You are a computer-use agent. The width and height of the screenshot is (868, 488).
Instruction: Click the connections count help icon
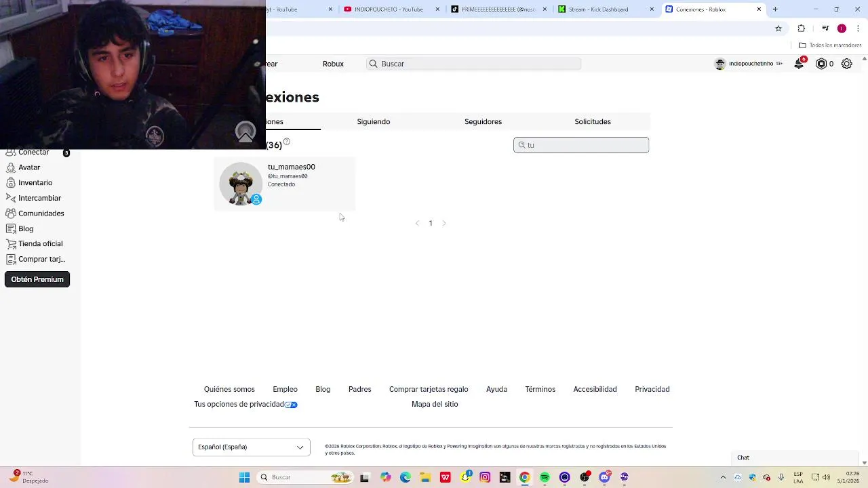point(287,142)
